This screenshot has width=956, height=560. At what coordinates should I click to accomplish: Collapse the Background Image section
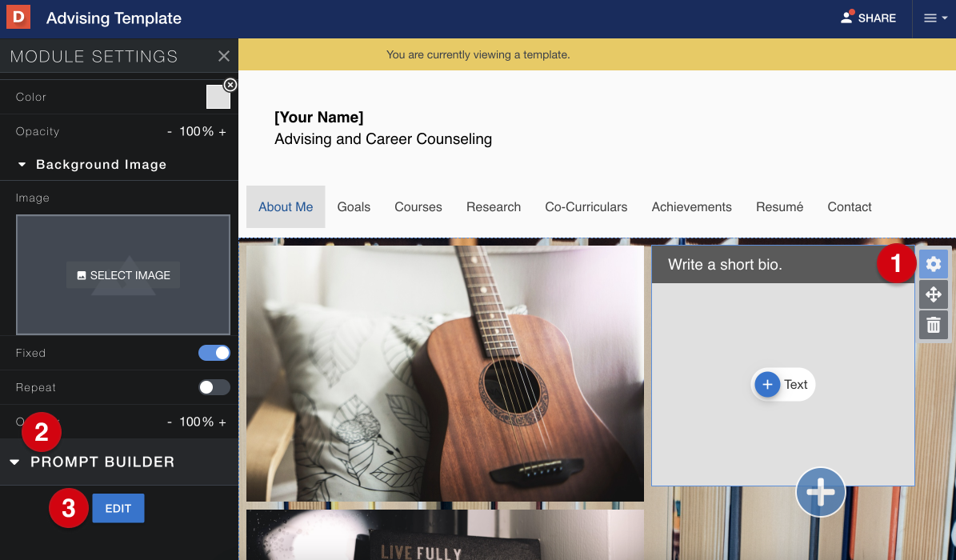[x=22, y=165]
